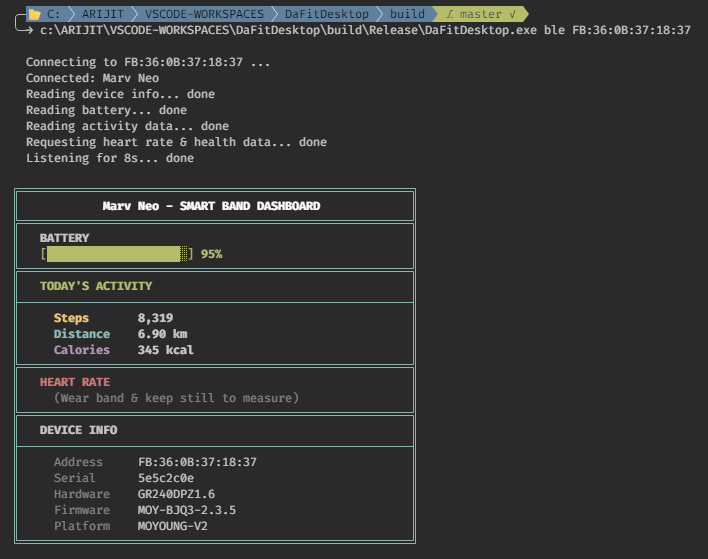
Task: Click '(Wear band & keep still to measure)' hint
Action: (176, 398)
